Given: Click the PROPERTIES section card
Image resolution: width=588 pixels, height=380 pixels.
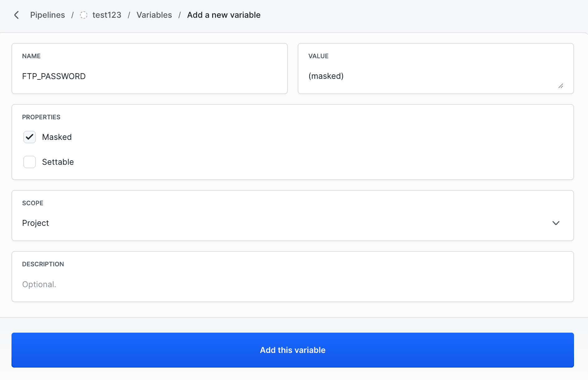Looking at the screenshot, I should click(292, 142).
